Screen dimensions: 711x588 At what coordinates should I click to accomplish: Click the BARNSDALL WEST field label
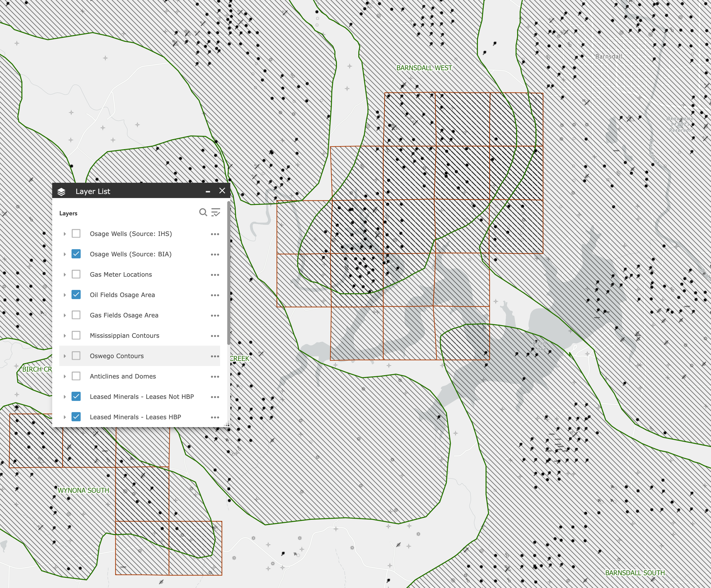[x=424, y=68]
